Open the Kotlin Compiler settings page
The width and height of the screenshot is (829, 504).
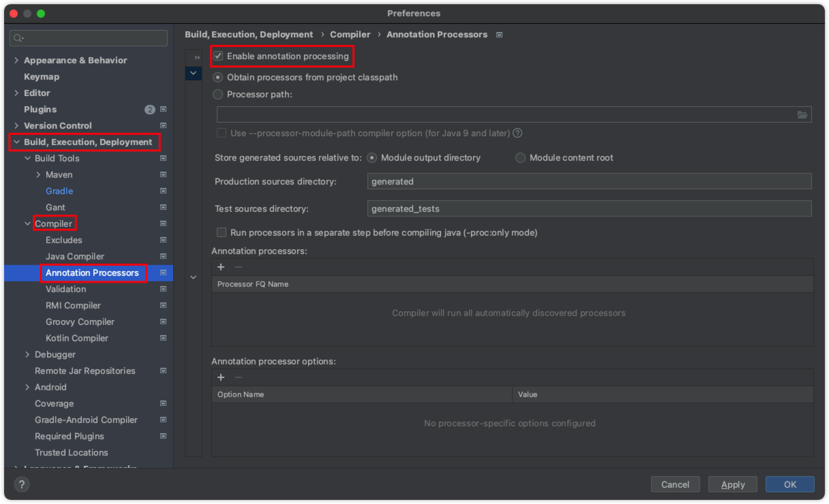(x=77, y=338)
